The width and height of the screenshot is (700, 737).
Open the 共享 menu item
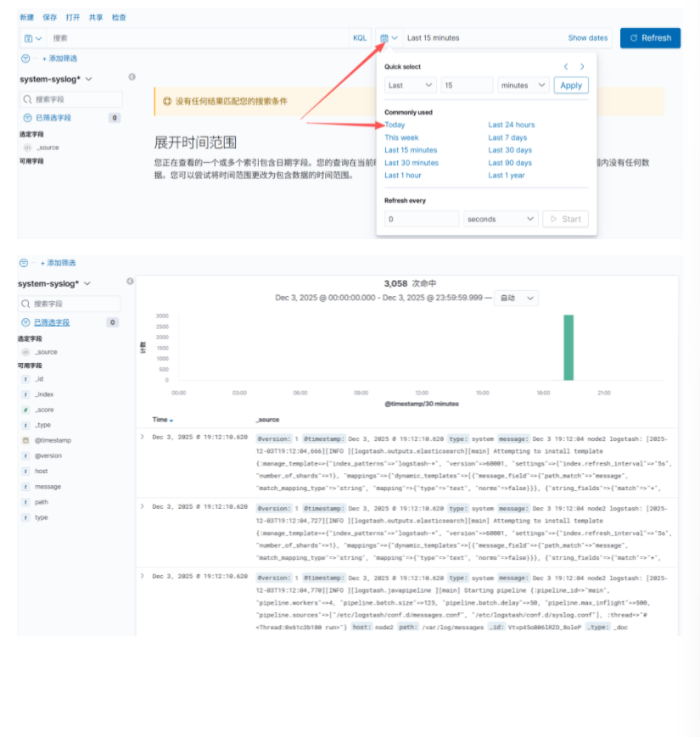[96, 17]
